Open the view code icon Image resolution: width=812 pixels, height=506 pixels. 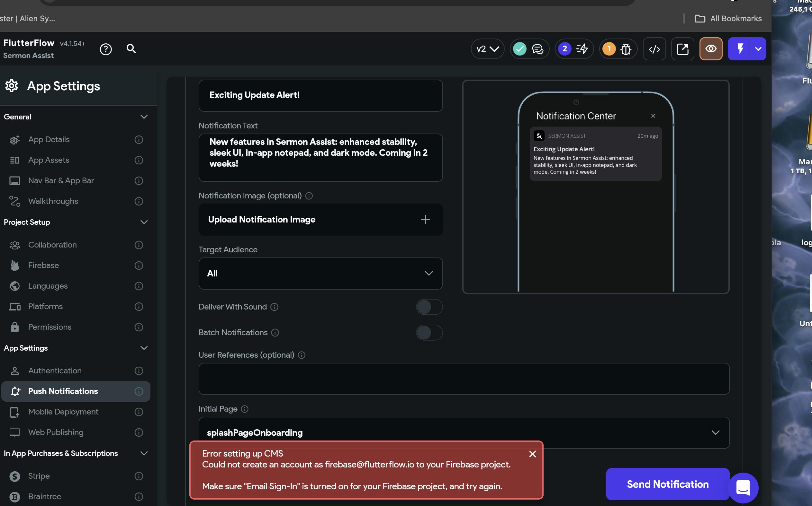pos(654,49)
